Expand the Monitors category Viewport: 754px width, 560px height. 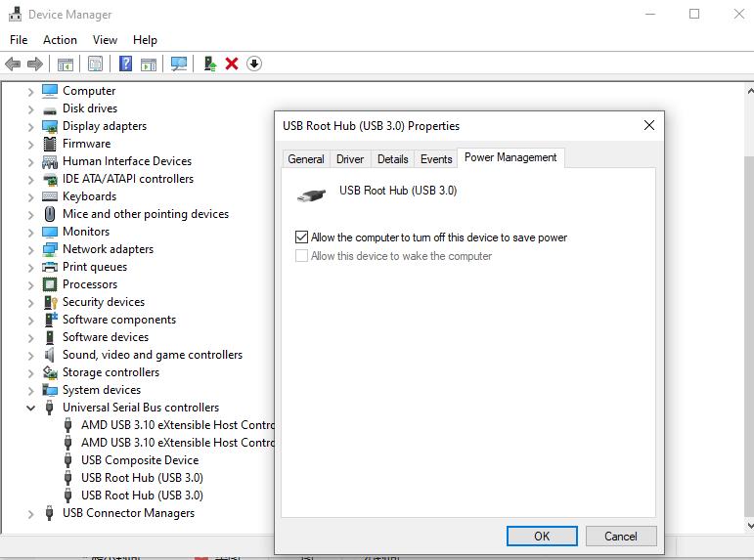[30, 233]
